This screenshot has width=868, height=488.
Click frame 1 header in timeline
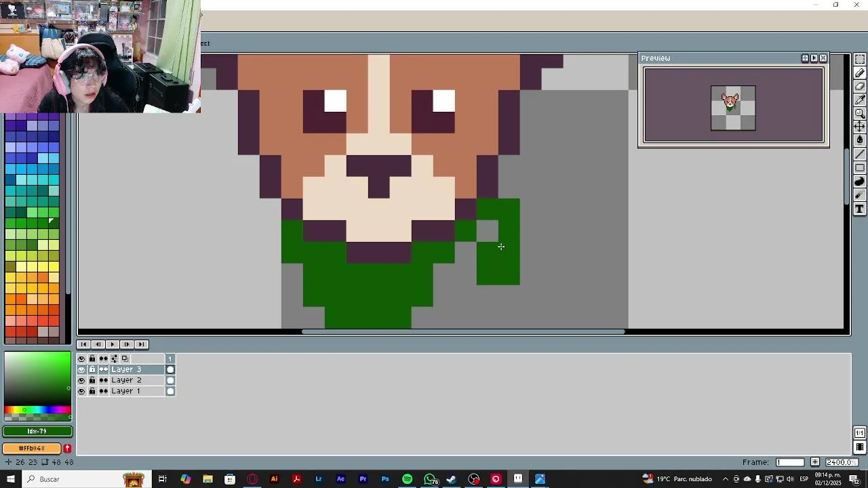pos(170,359)
